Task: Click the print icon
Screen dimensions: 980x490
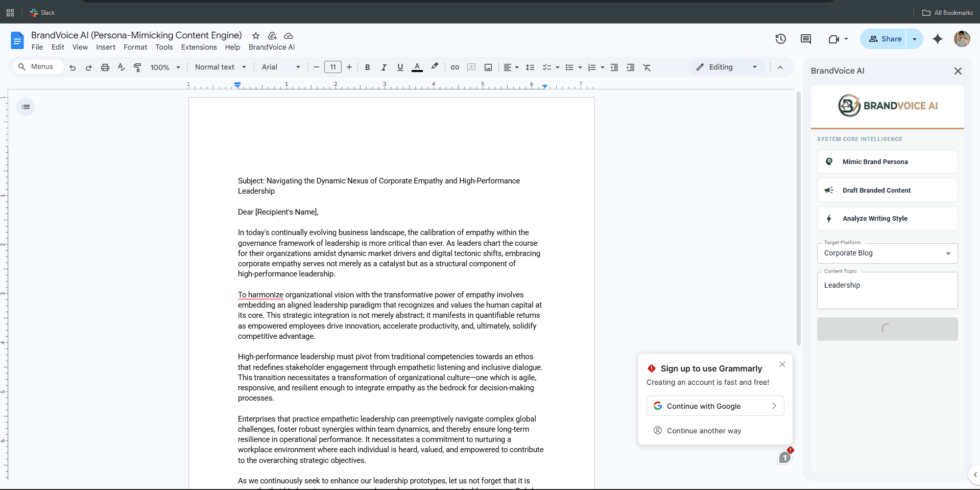Action: (x=105, y=67)
